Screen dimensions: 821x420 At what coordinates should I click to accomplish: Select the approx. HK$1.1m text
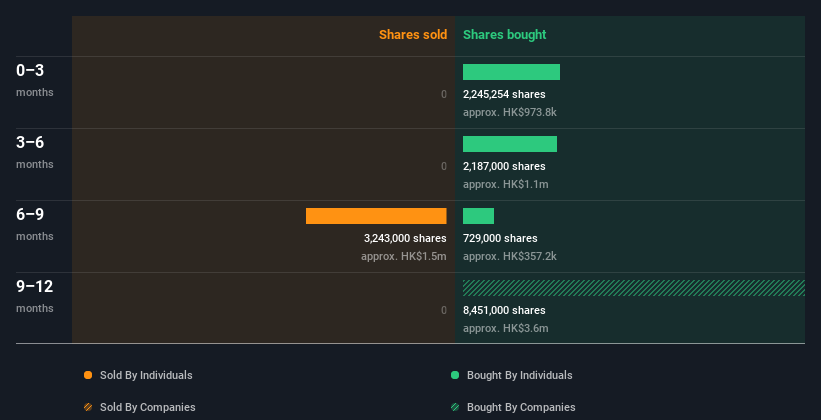click(x=505, y=184)
